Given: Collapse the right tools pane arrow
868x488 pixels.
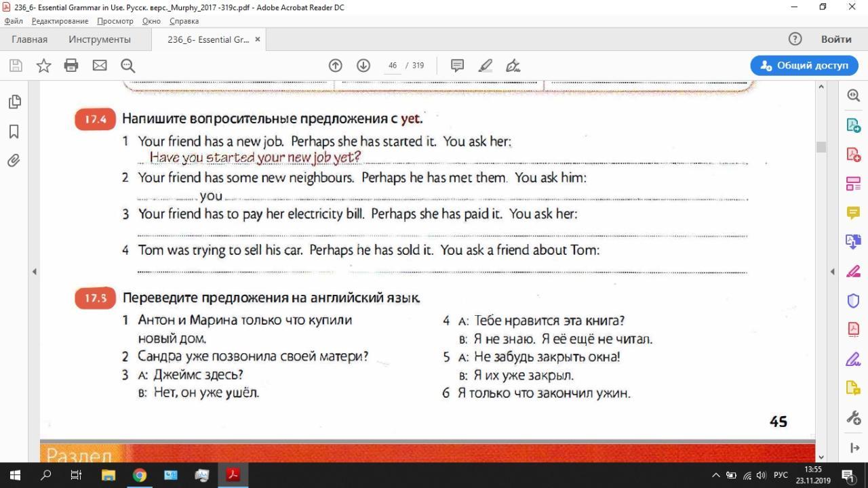Looking at the screenshot, I should pyautogui.click(x=833, y=272).
